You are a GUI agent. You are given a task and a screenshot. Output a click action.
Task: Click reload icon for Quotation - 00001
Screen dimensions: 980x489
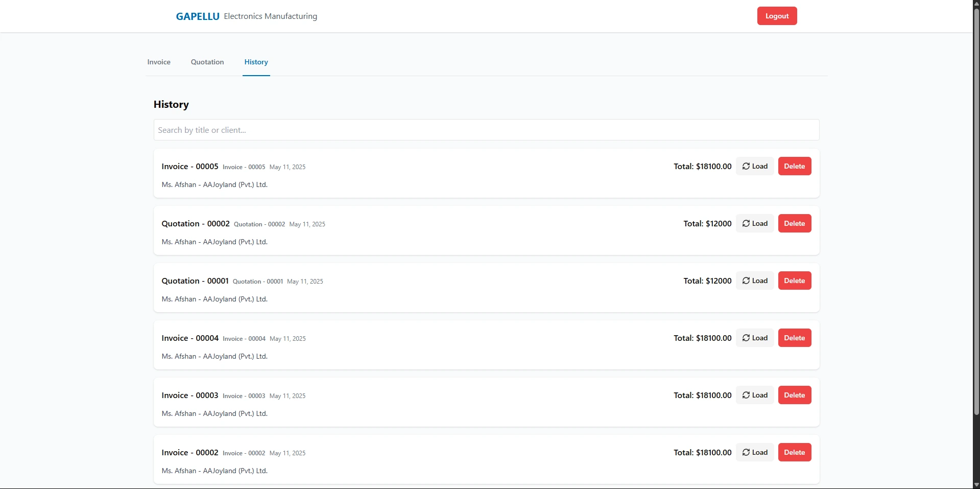[x=746, y=281]
